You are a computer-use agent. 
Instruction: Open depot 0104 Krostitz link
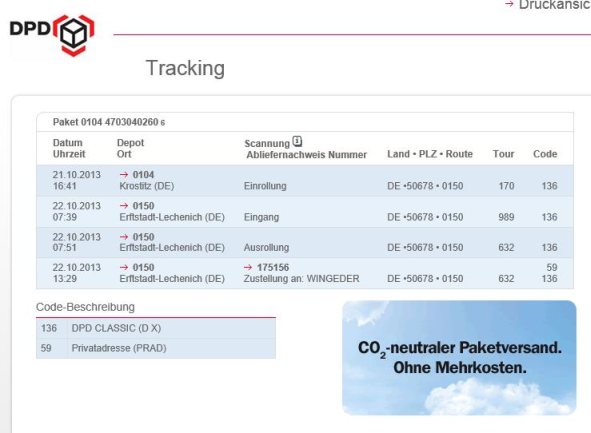[143, 175]
